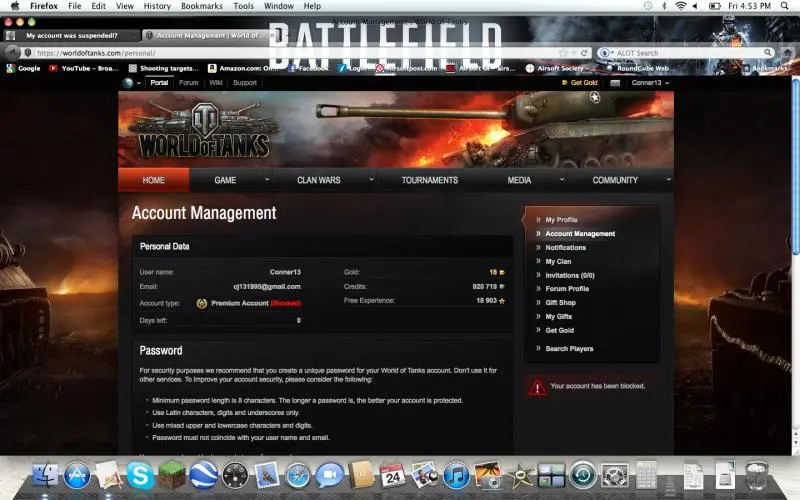Open the Support link

pos(245,83)
